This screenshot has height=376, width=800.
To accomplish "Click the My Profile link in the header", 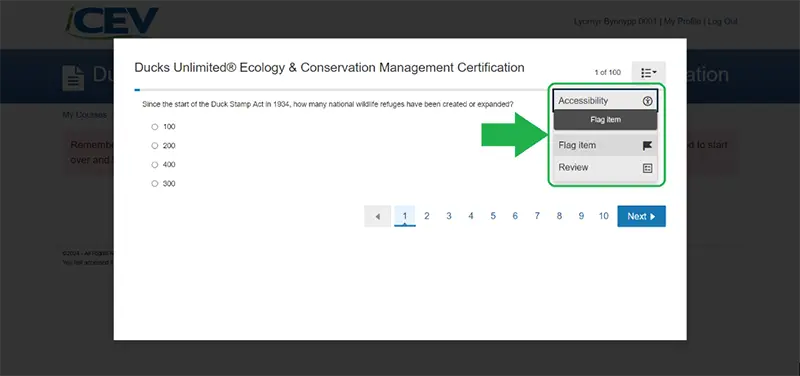I will (683, 21).
